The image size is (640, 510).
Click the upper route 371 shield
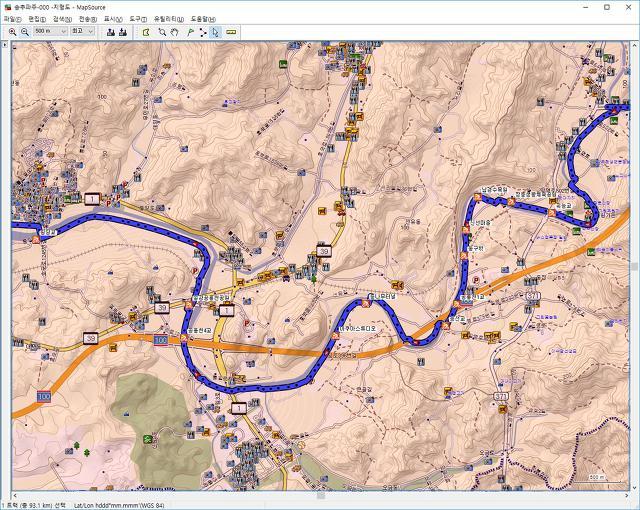pos(533,296)
